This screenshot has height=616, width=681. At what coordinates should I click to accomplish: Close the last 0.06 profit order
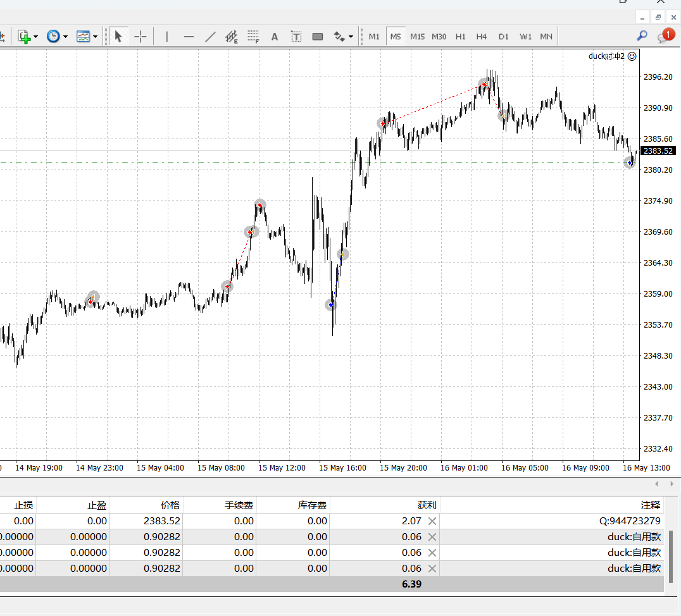click(432, 568)
